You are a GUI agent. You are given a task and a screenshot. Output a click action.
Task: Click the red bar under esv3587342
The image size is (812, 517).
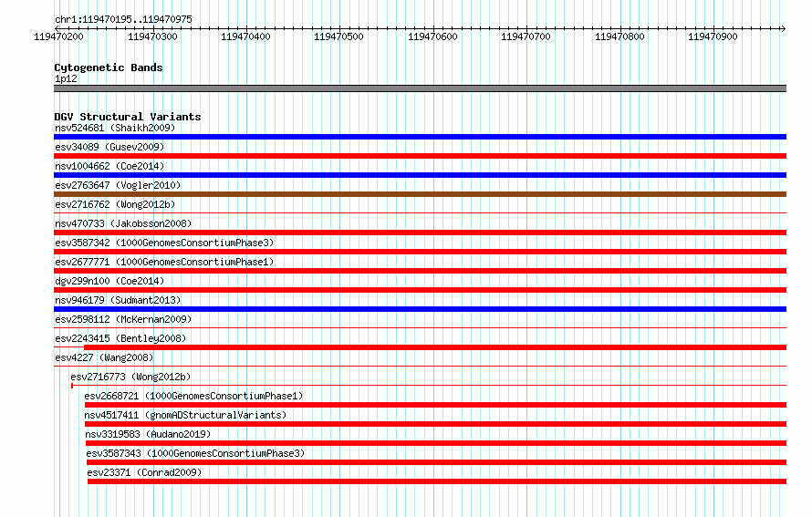point(420,252)
